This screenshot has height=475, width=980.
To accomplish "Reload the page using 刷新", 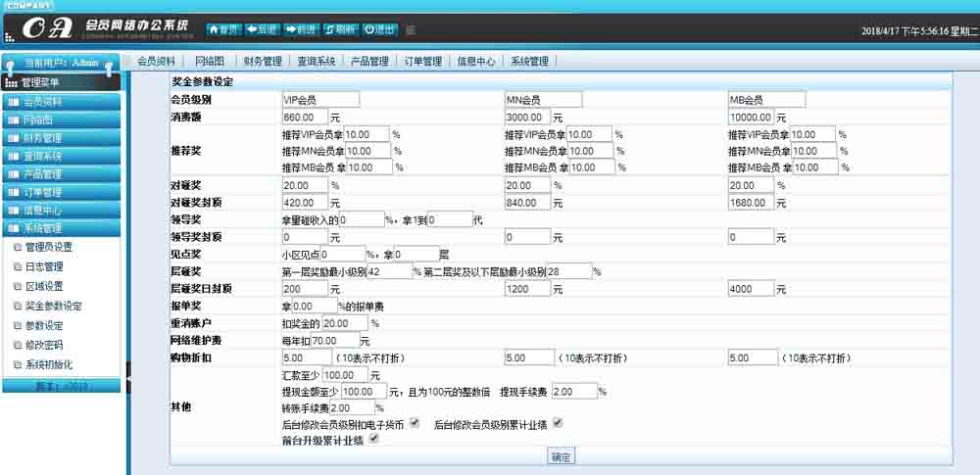I will pos(340,29).
